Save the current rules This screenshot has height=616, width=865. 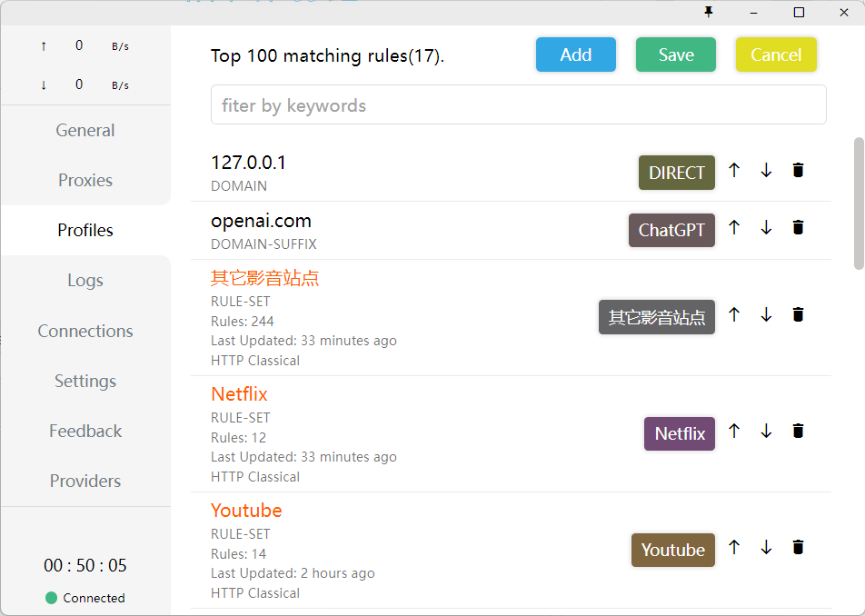(x=675, y=55)
